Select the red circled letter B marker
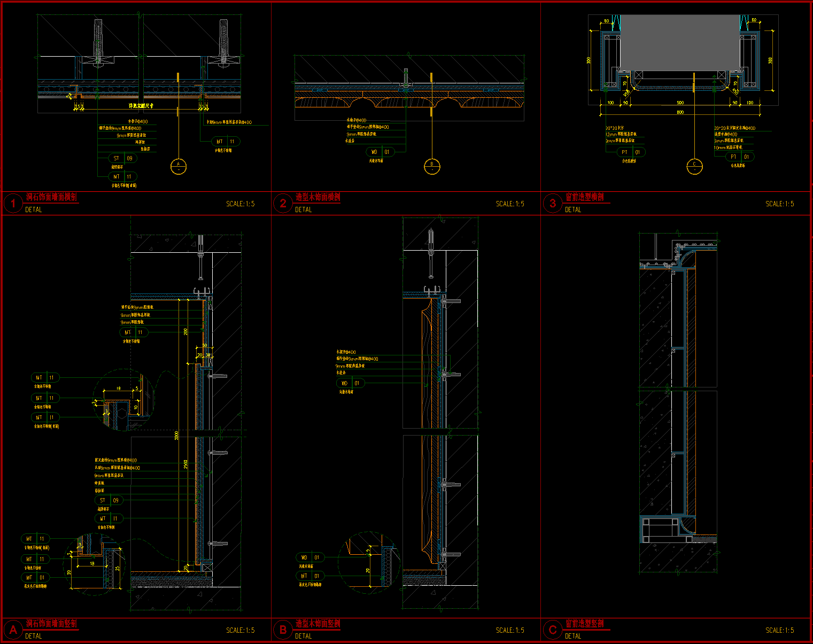813x644 pixels. (283, 630)
